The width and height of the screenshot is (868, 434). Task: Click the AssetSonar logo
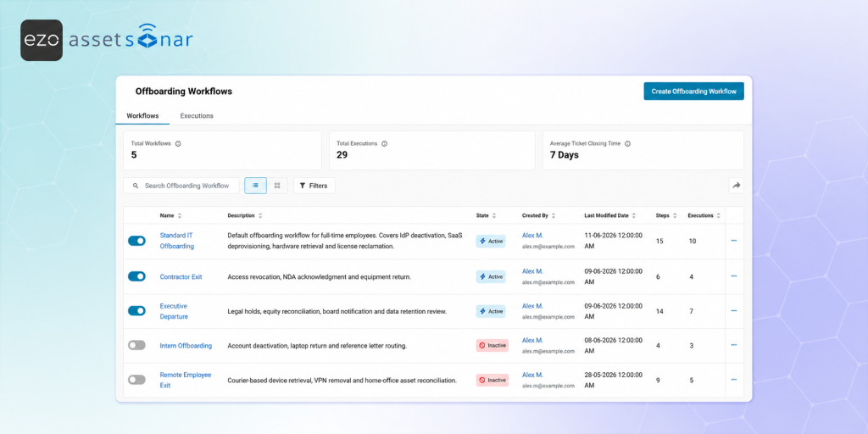point(131,37)
